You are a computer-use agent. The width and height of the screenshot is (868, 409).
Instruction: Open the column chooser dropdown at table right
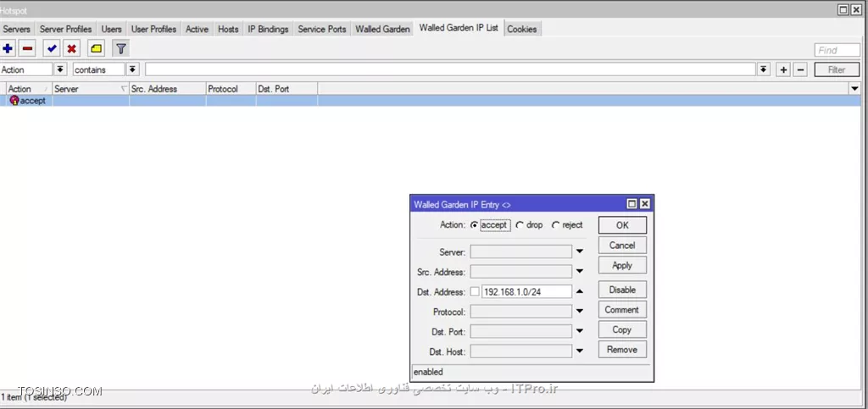coord(855,88)
